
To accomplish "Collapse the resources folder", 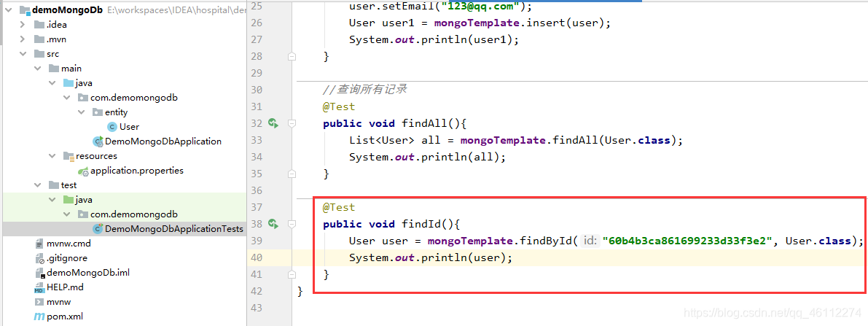I will coord(52,156).
